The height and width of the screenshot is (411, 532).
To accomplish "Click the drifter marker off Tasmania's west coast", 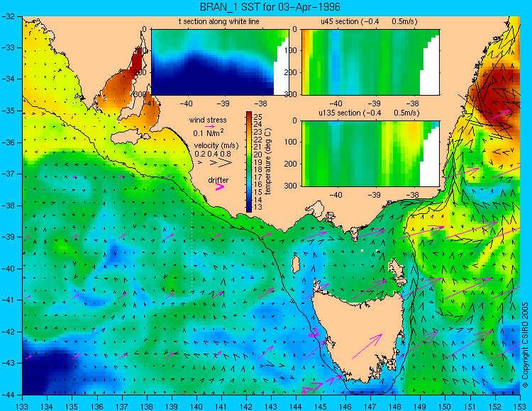I will tap(314, 333).
